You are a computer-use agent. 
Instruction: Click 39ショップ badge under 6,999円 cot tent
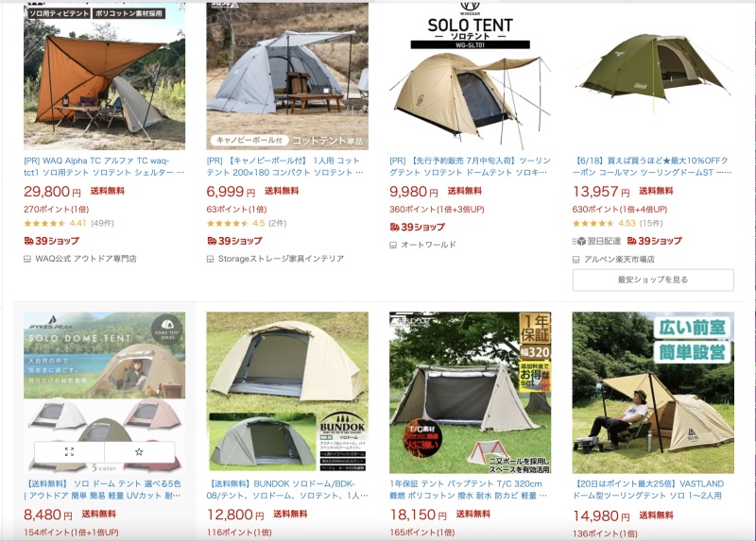(234, 241)
